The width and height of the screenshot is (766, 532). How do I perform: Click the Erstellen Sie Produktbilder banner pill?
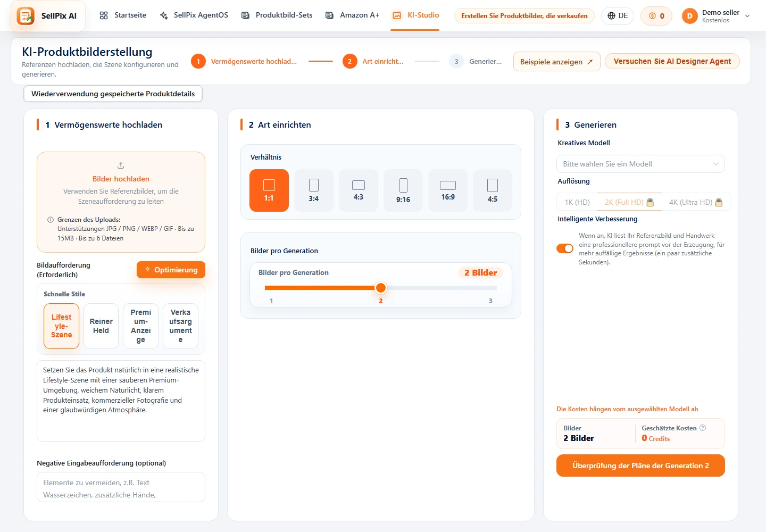524,16
